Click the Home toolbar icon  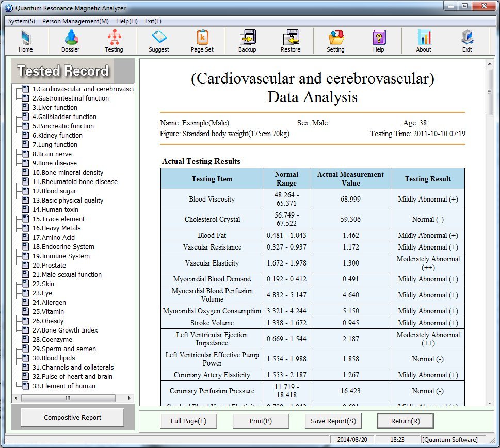point(25,41)
